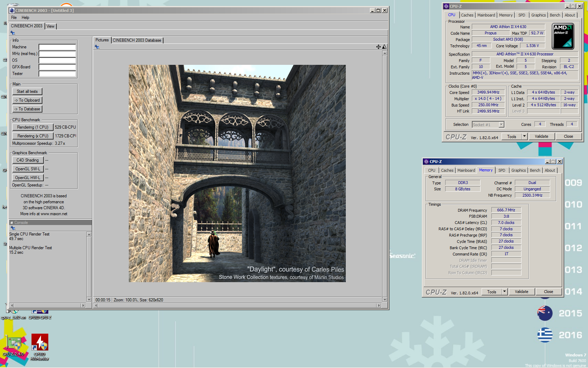Viewport: 588px width, 368px height.
Task: Click the To Clipboard button
Action: click(x=27, y=100)
